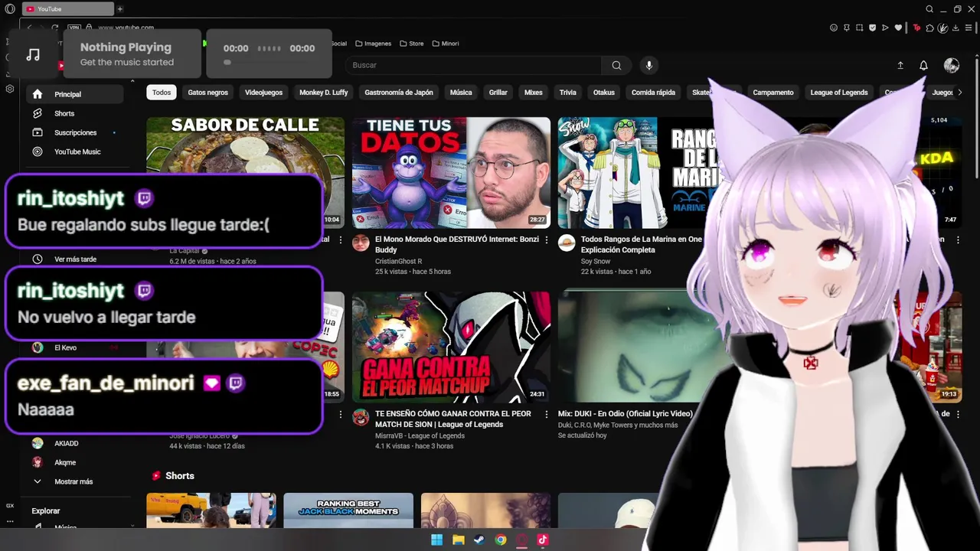The image size is (980, 551).
Task: Open the YouTube account avatar menu
Action: coord(952,66)
